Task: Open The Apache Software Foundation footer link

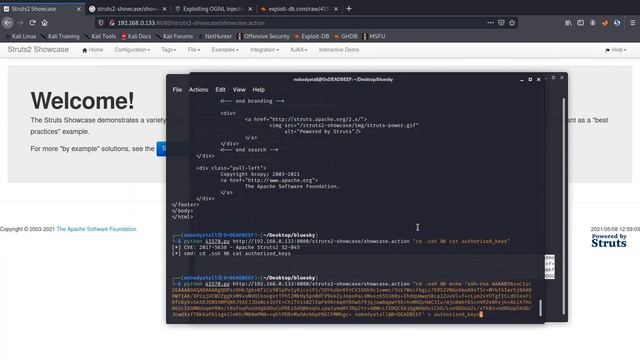Action: point(96,229)
